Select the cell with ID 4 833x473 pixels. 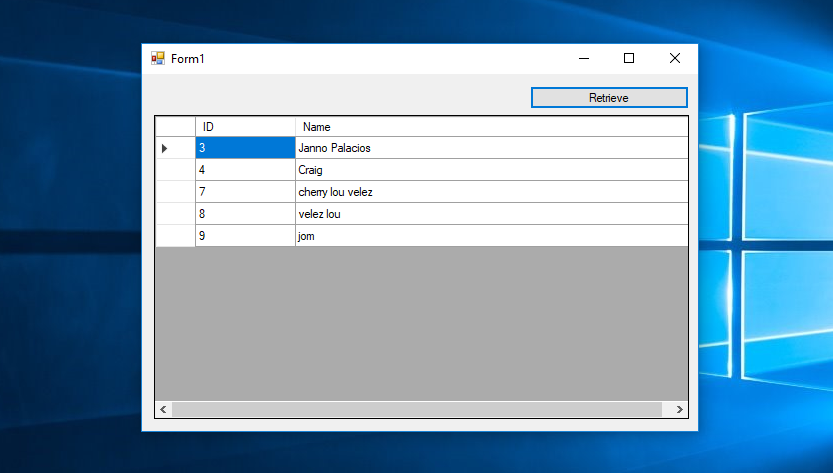coord(245,170)
